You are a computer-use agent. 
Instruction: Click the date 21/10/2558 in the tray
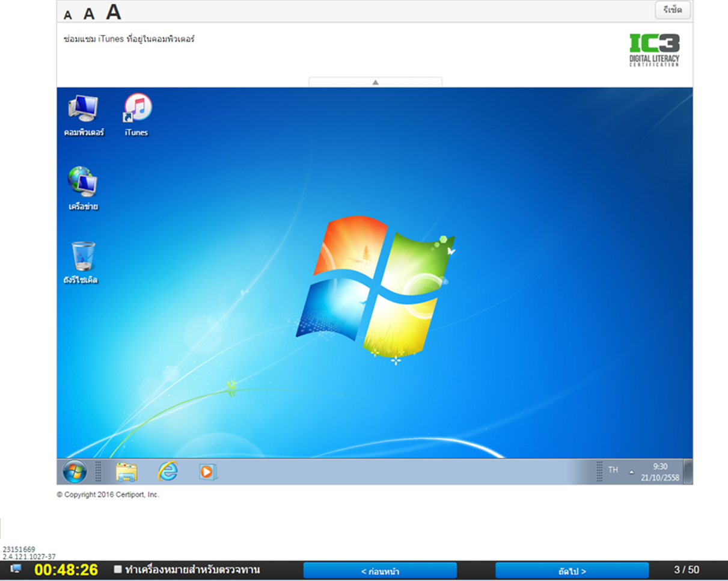[659, 478]
